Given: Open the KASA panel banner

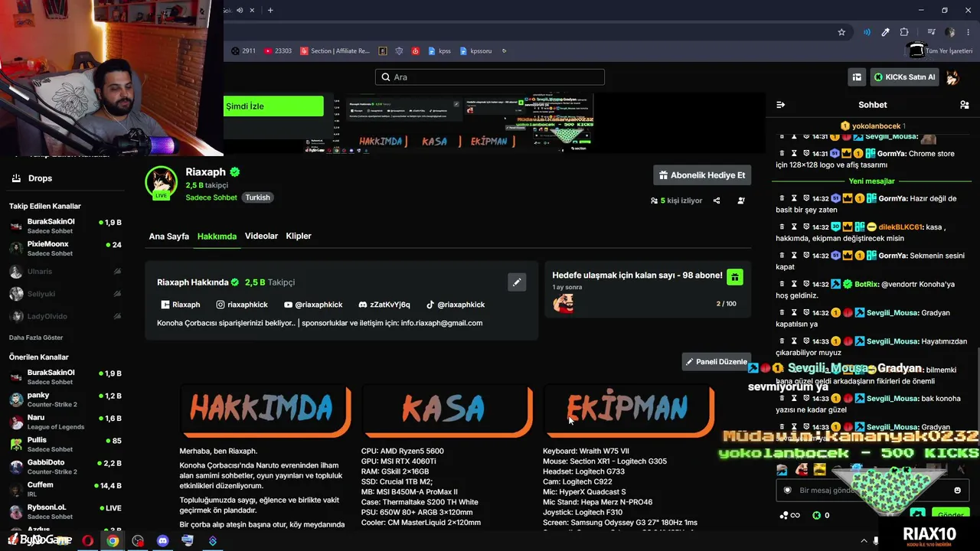Looking at the screenshot, I should pyautogui.click(x=447, y=410).
